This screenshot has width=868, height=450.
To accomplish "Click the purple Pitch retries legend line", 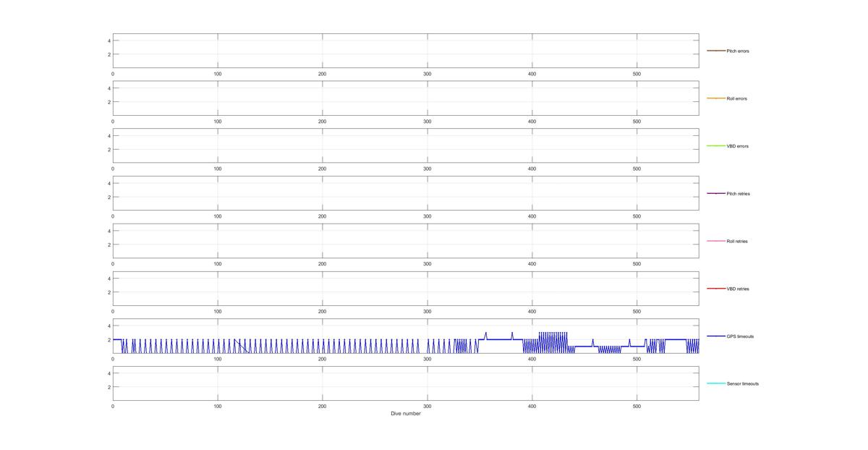I will pos(715,194).
